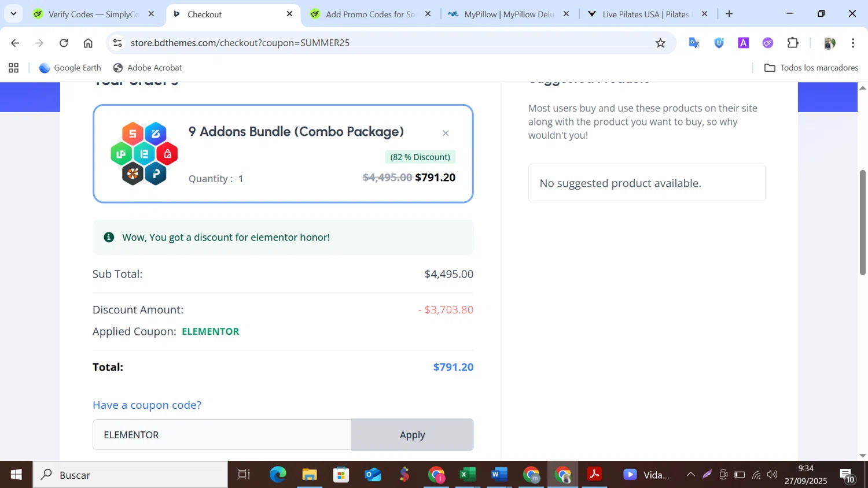
Task: Open Adobe Acrobat bookmark
Action: pyautogui.click(x=148, y=68)
